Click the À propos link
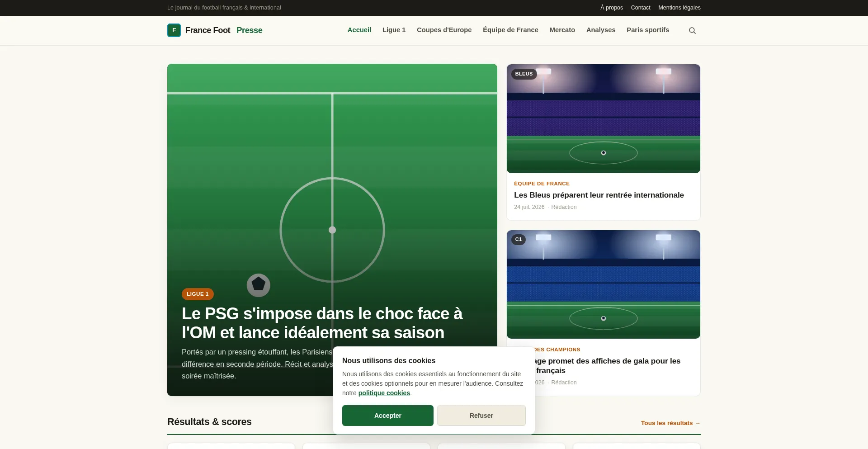 (612, 8)
